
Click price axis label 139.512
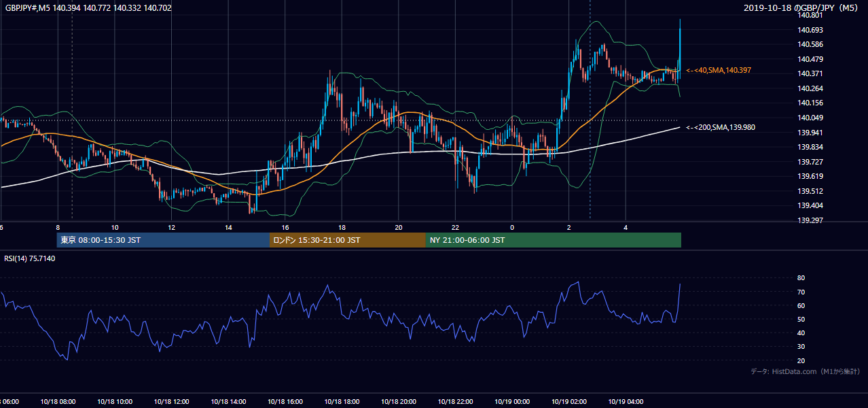811,191
